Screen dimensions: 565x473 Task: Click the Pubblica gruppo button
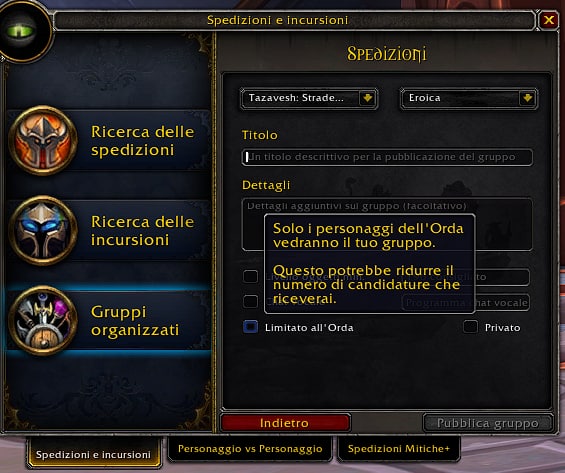tap(488, 423)
